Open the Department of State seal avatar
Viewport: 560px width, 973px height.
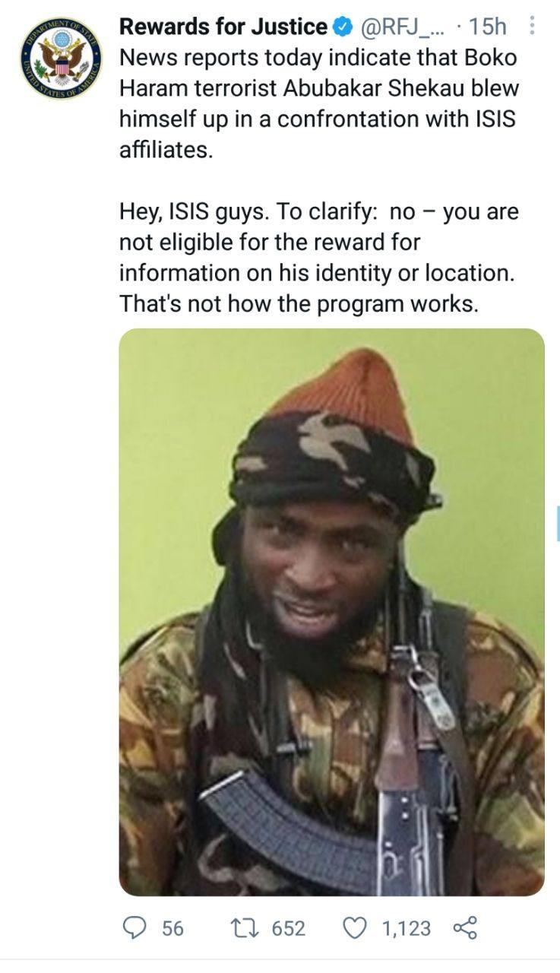(61, 59)
